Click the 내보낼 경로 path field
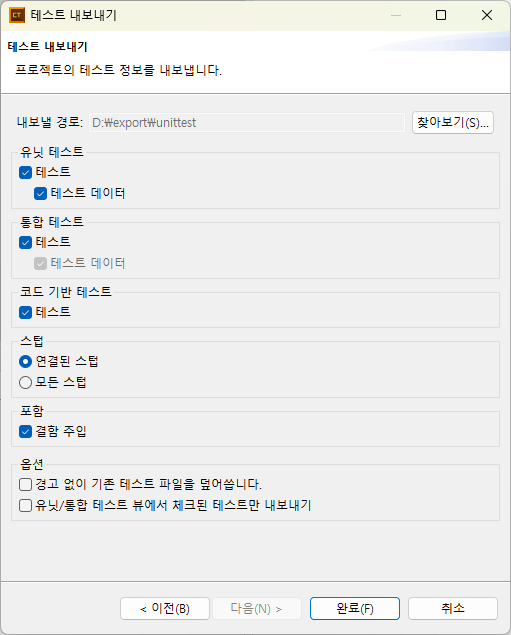This screenshot has width=511, height=635. click(247, 122)
